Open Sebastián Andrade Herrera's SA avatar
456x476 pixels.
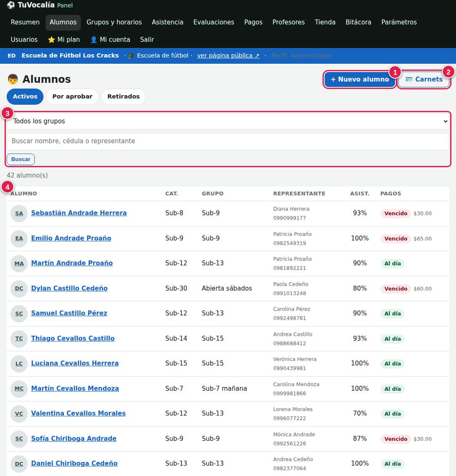(x=19, y=214)
